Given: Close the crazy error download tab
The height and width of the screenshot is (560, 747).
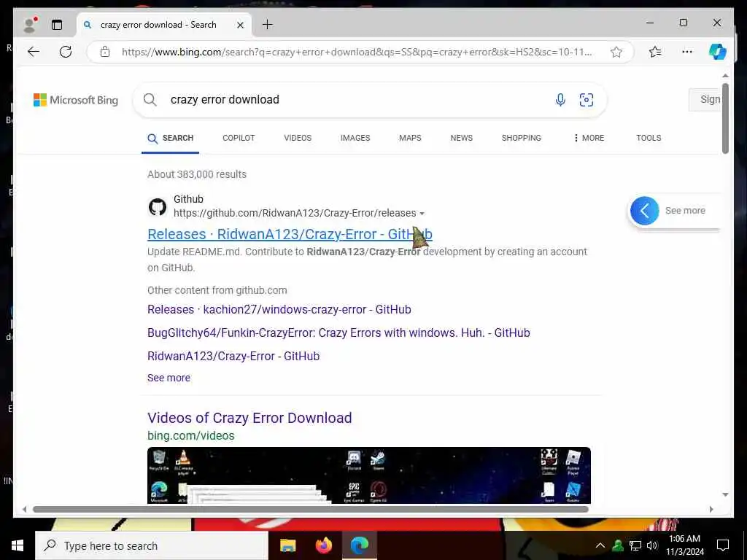Looking at the screenshot, I should (241, 25).
